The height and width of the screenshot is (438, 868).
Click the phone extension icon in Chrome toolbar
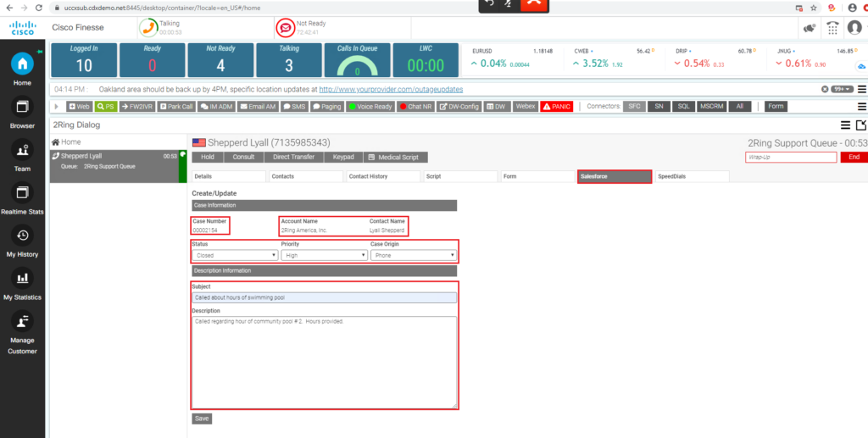(832, 8)
